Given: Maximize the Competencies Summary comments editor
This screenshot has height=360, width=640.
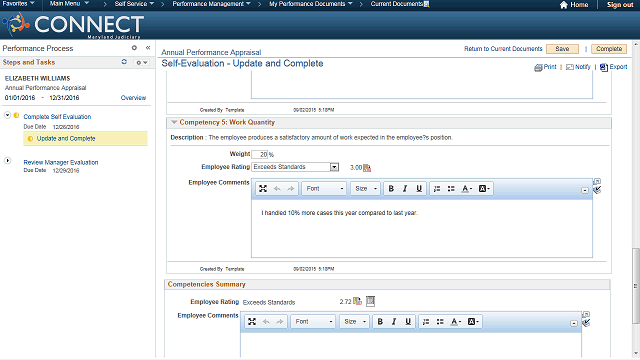Looking at the screenshot, I should (252, 322).
